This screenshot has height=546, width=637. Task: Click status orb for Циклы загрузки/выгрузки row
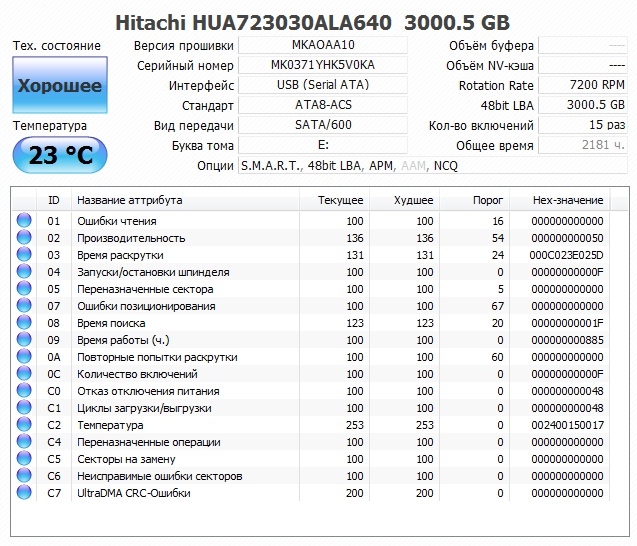[x=24, y=408]
